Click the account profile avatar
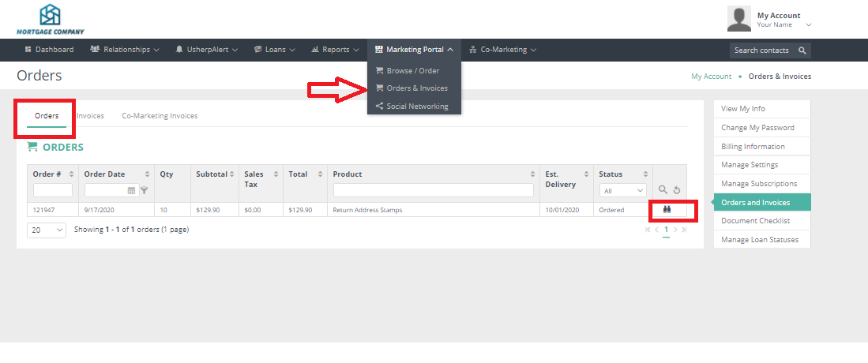The height and width of the screenshot is (363, 868). coord(738,19)
